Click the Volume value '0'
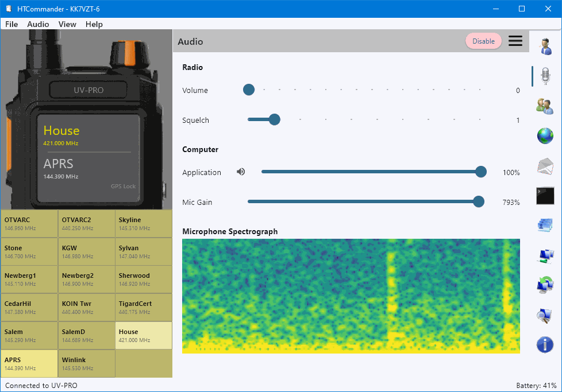562x392 pixels. pos(518,91)
